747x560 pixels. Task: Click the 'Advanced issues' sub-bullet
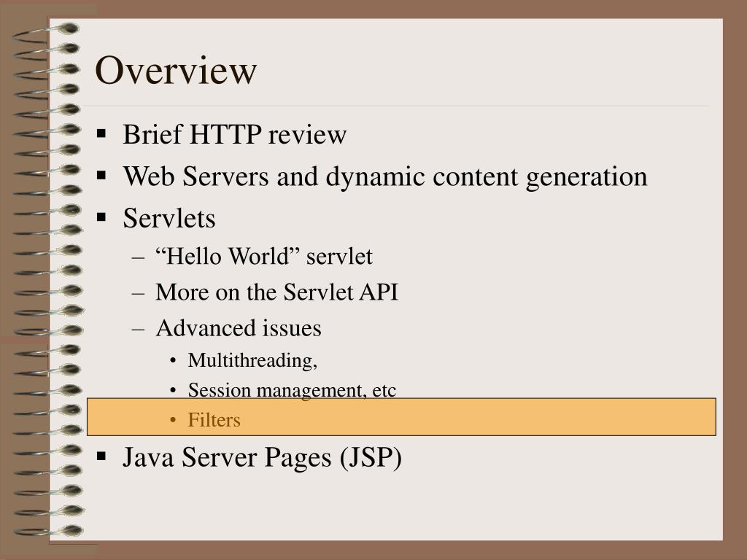pos(239,328)
